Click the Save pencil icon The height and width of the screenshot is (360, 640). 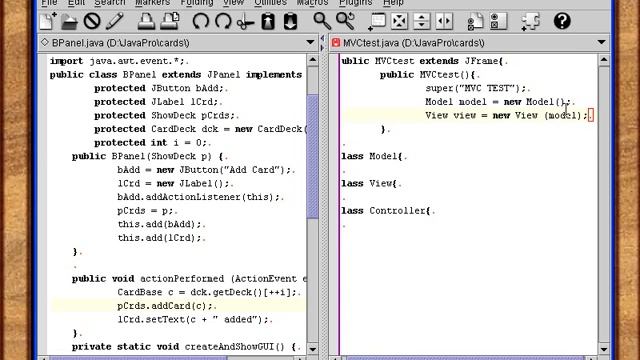(115, 21)
